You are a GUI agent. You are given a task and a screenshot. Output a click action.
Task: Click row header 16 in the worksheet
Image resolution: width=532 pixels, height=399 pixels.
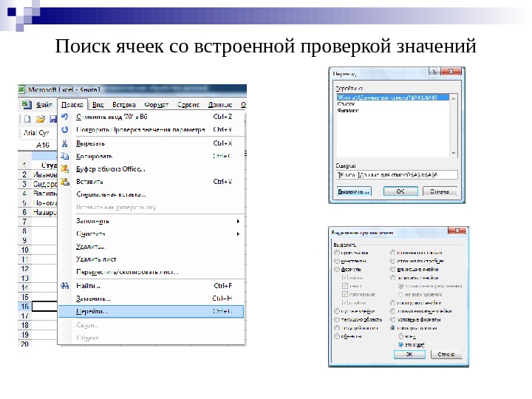coord(25,307)
